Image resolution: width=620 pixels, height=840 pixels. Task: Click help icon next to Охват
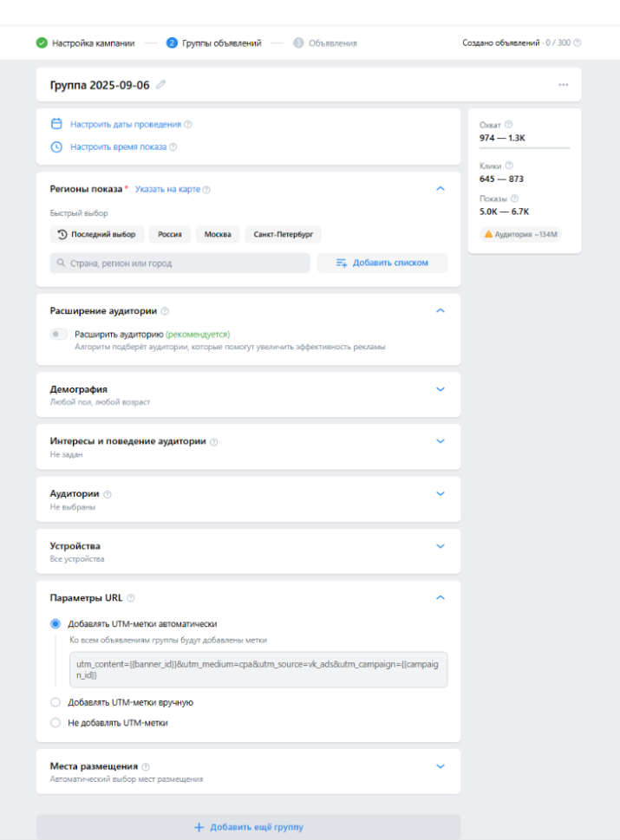click(x=508, y=125)
